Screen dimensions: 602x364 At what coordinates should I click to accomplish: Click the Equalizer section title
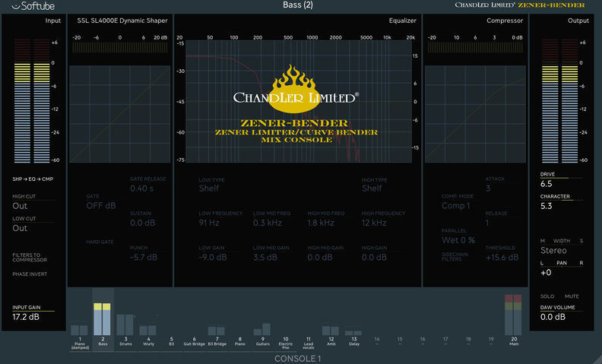pos(402,21)
